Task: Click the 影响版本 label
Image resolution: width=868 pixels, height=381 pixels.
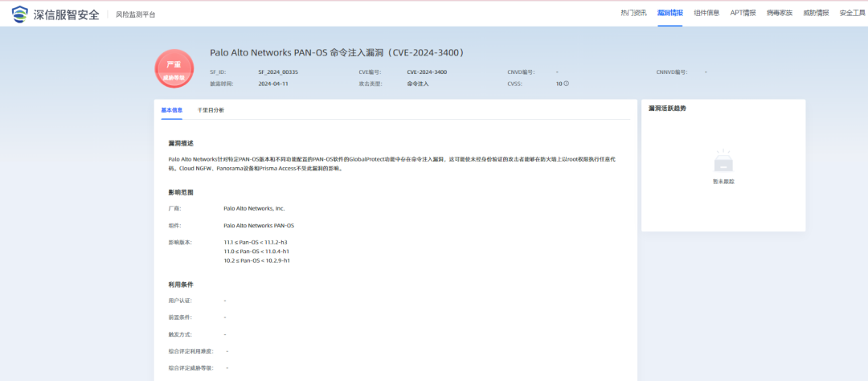Action: tap(180, 243)
